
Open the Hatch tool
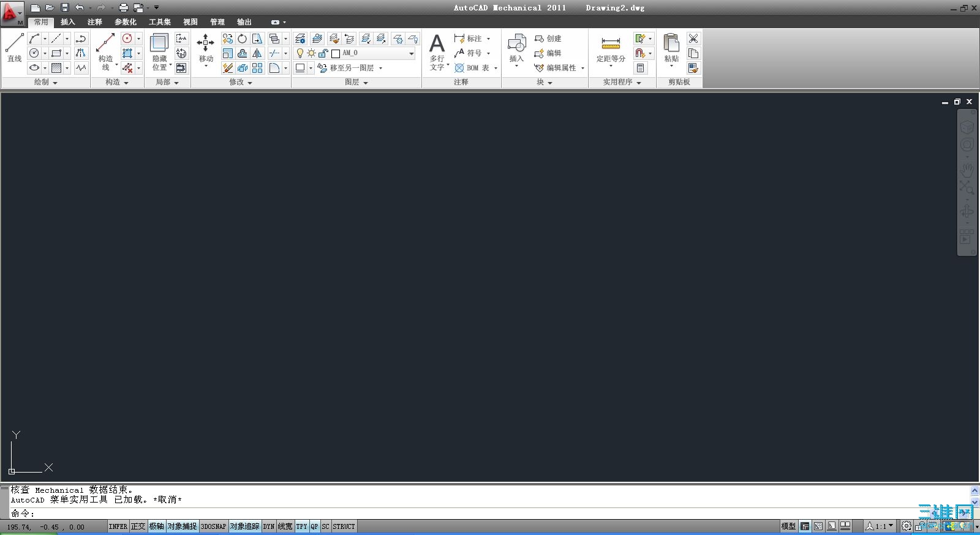[x=56, y=68]
